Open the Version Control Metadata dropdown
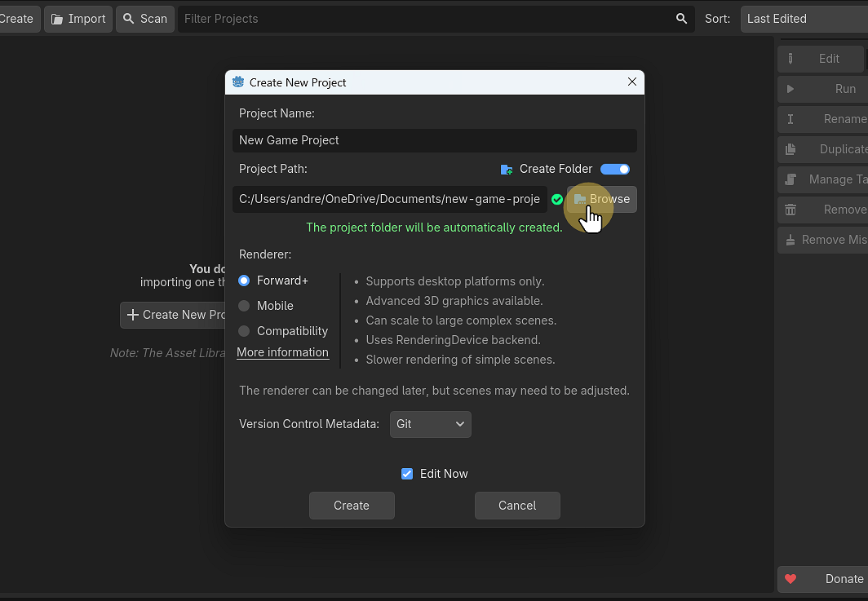The image size is (868, 601). (430, 424)
